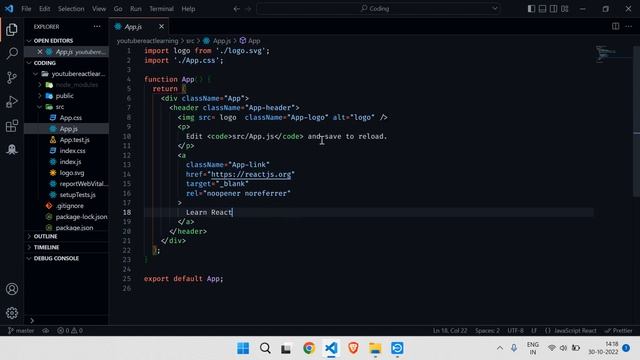Open the Edit menu
The width and height of the screenshot is (640, 360).
(44, 9)
